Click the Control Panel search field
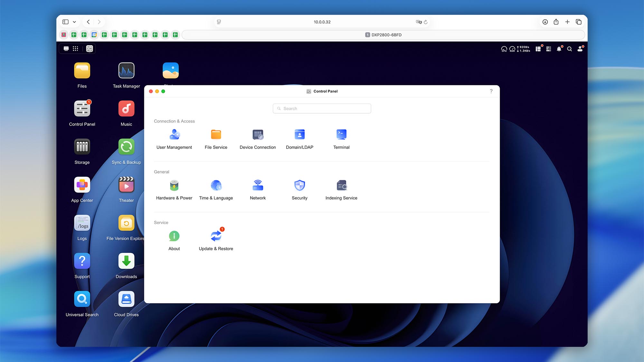Viewport: 644px width, 362px height. [322, 108]
